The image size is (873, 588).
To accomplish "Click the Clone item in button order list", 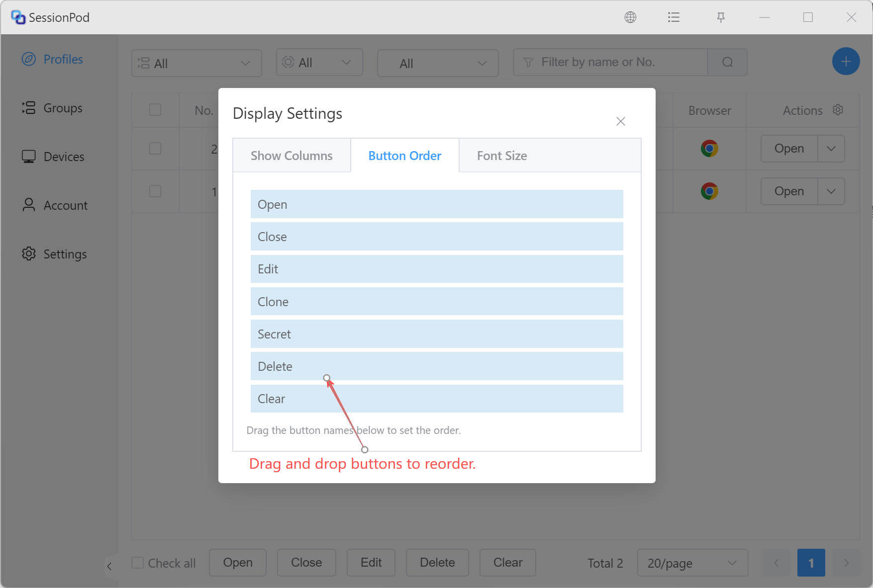I will tap(437, 301).
